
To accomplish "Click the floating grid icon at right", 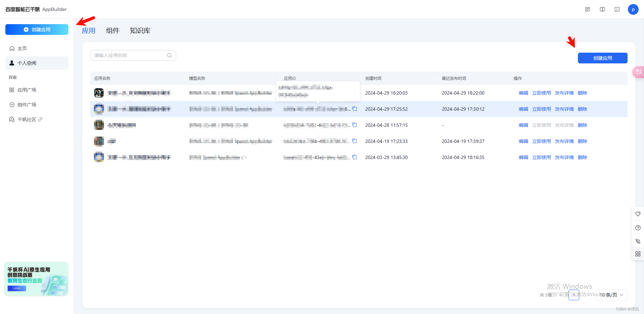I will pyautogui.click(x=638, y=254).
